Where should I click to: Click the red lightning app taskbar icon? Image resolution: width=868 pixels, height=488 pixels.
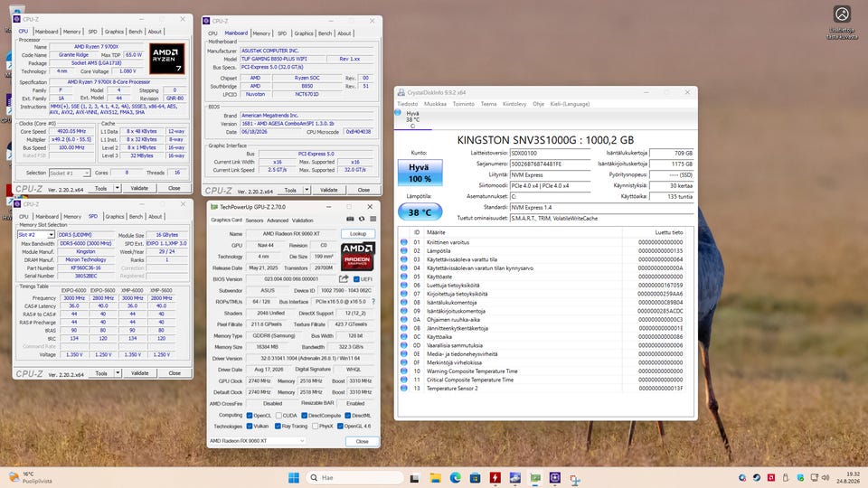[x=495, y=477]
